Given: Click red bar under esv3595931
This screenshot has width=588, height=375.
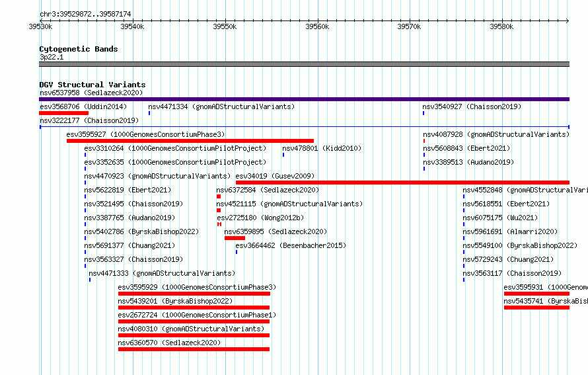Looking at the screenshot, I should click(536, 294).
